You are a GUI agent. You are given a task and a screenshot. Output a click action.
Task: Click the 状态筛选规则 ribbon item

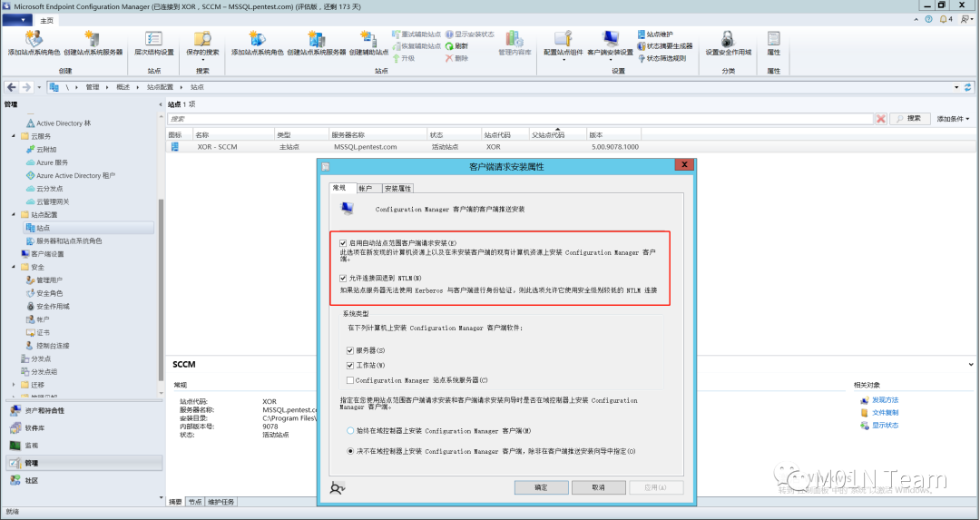pyautogui.click(x=661, y=58)
